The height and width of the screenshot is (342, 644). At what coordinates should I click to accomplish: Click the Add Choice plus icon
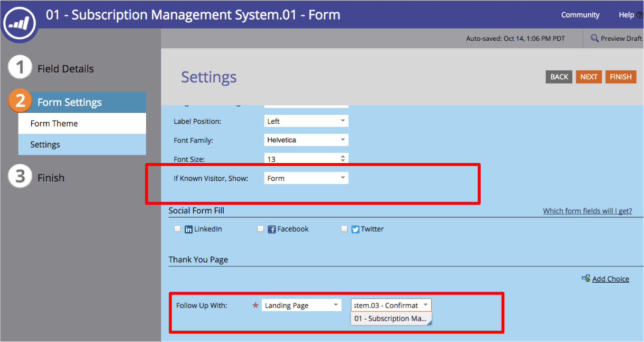click(586, 279)
